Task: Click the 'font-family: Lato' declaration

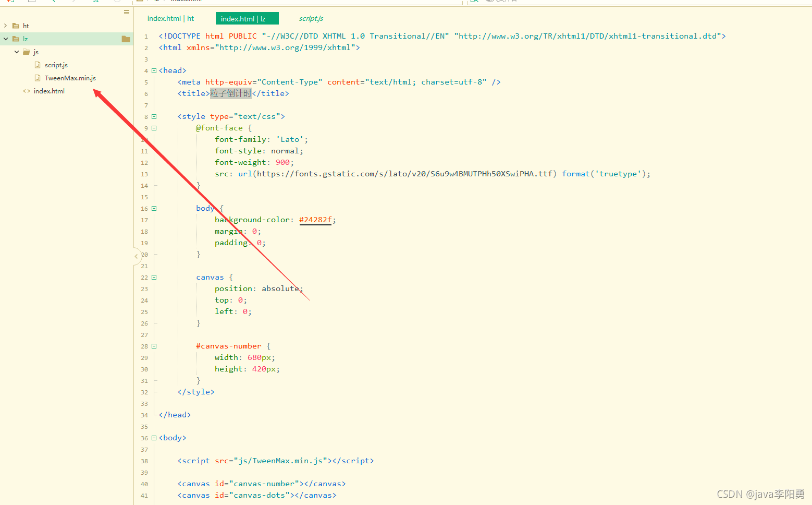Action: point(261,139)
